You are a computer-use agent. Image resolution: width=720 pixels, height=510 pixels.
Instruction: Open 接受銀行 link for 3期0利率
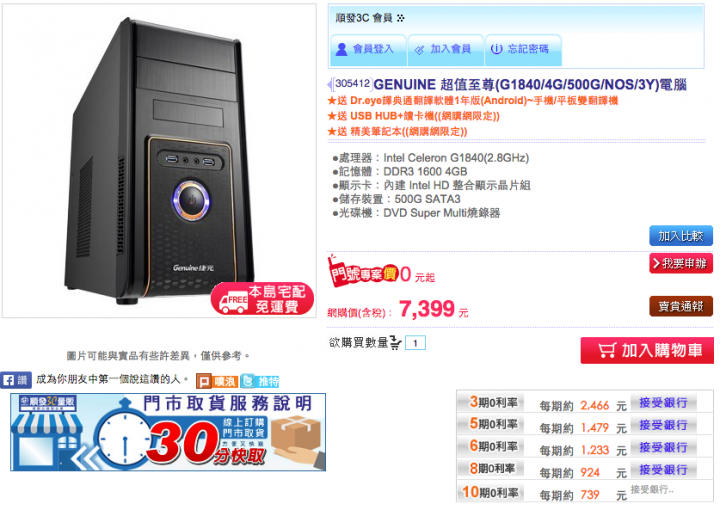click(663, 403)
